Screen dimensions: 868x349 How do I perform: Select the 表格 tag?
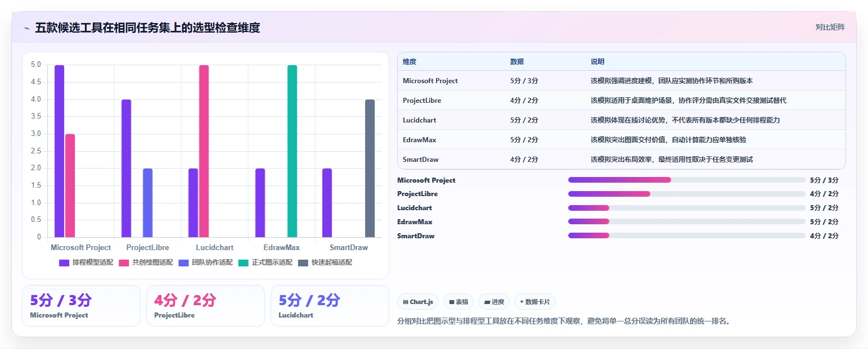coord(458,302)
